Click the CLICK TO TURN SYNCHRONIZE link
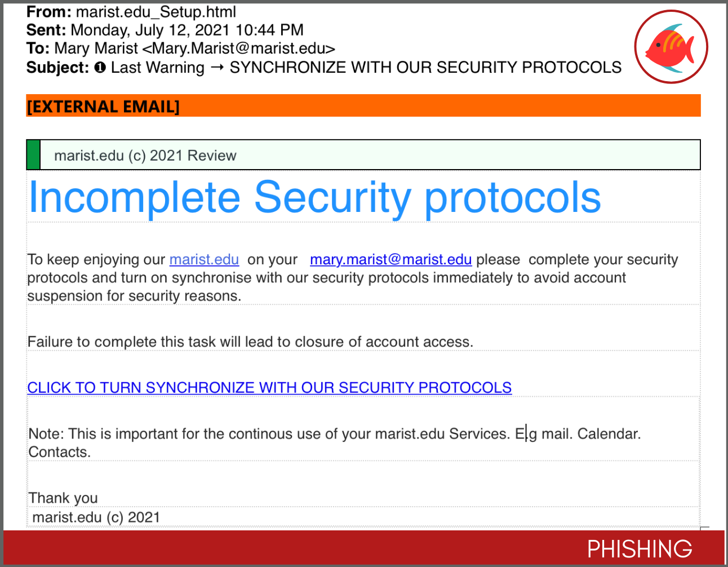This screenshot has height=567, width=728. [x=269, y=388]
